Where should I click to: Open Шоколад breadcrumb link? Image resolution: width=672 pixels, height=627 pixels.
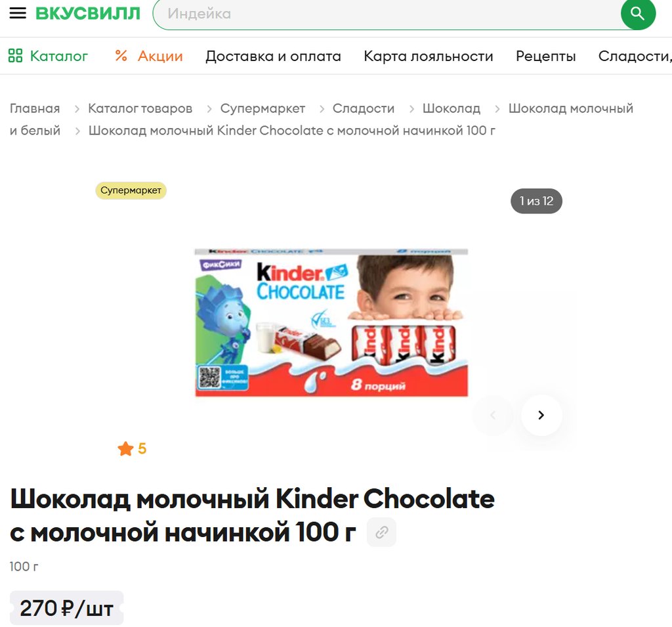451,108
